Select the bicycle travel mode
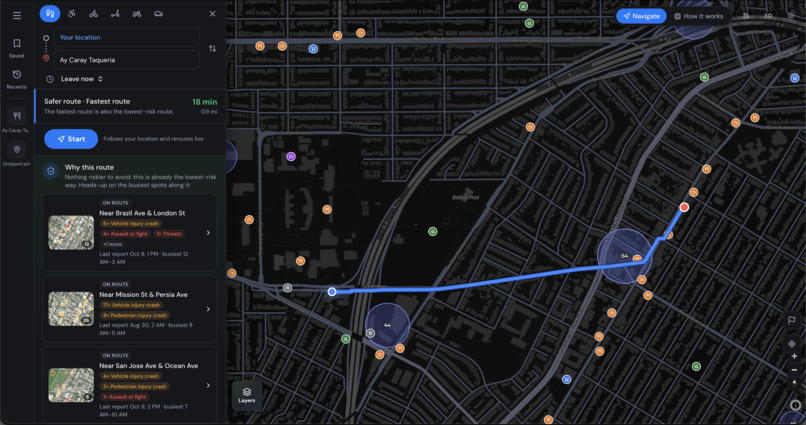The image size is (806, 425). click(93, 14)
